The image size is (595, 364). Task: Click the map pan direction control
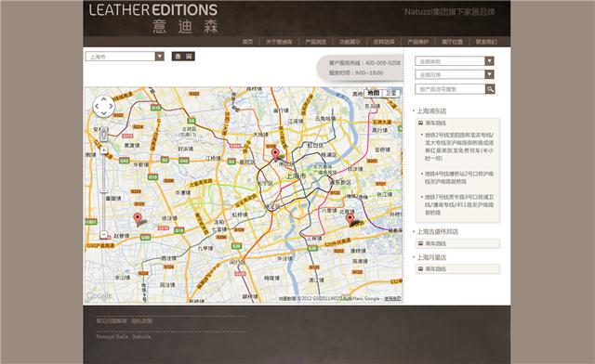click(x=103, y=106)
